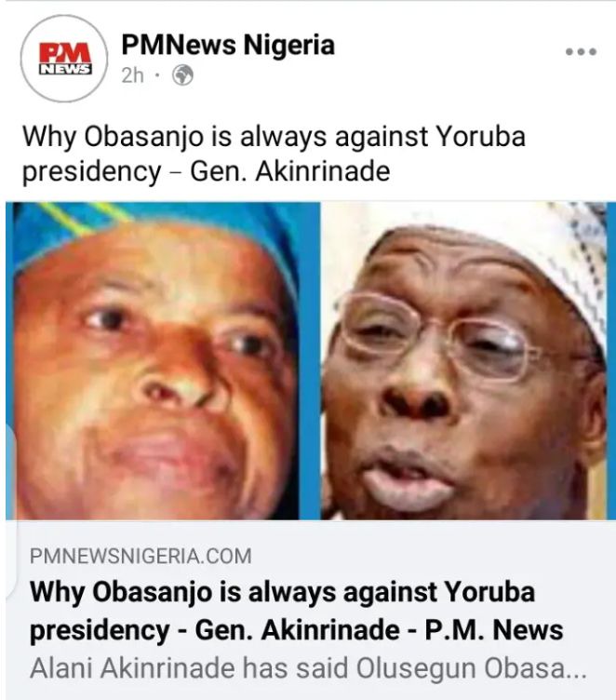This screenshot has width=616, height=700.
Task: Click the headline line ending P.M. News
Action: pyautogui.click(x=297, y=630)
